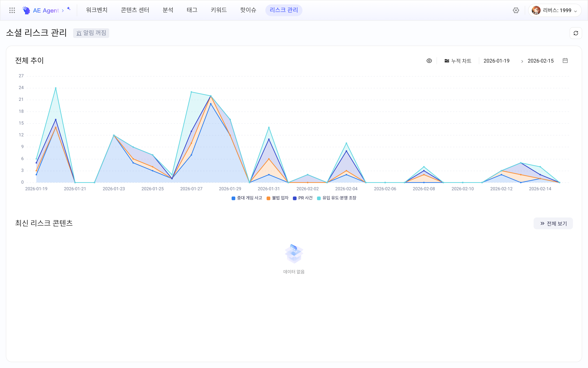Click the 데이터 없음 label
This screenshot has height=368, width=588.
click(294, 272)
